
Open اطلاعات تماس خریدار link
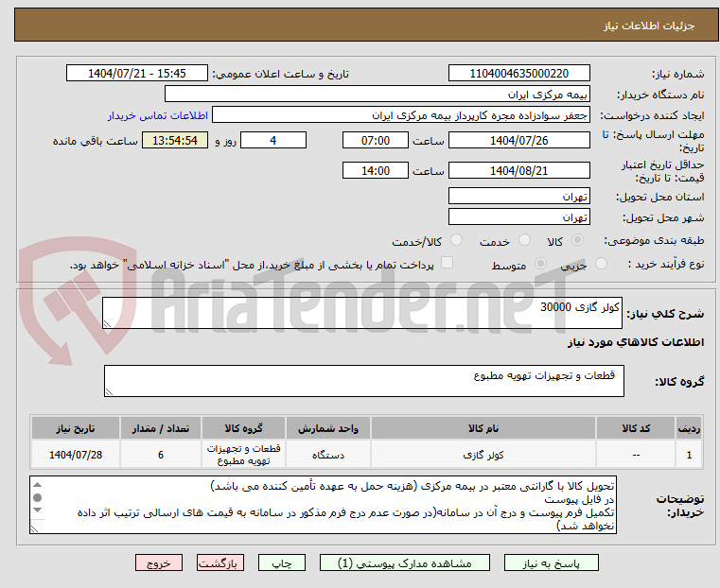[158, 115]
